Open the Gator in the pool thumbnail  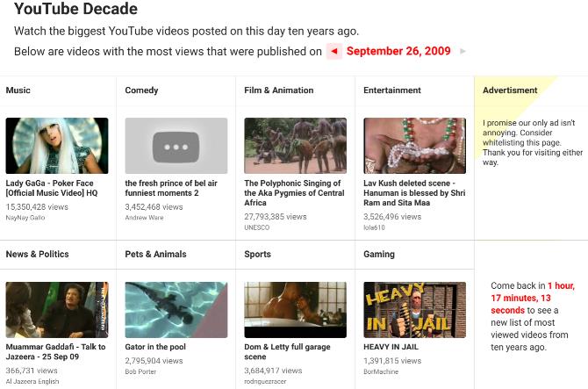pyautogui.click(x=176, y=309)
